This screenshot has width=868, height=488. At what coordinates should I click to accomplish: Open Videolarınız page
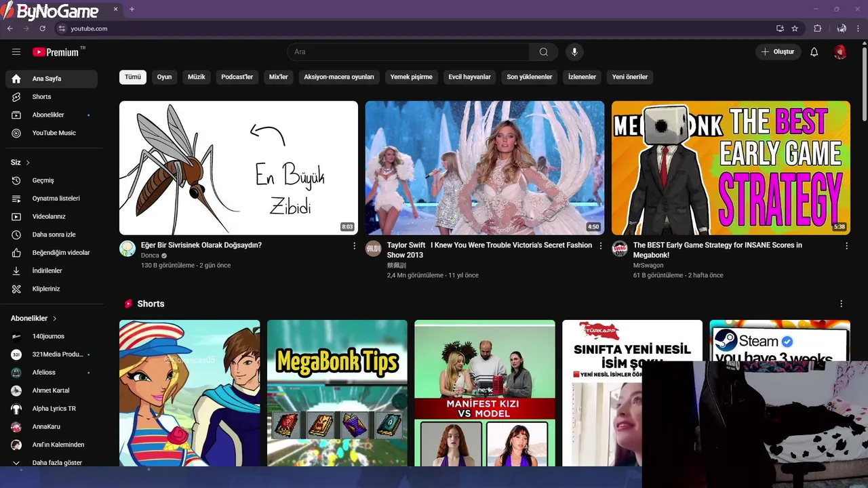(52, 216)
